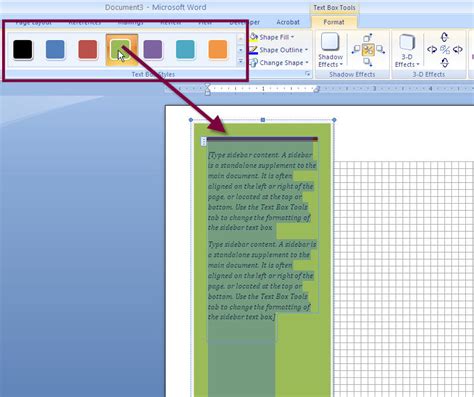Open the Mailings tab

131,22
